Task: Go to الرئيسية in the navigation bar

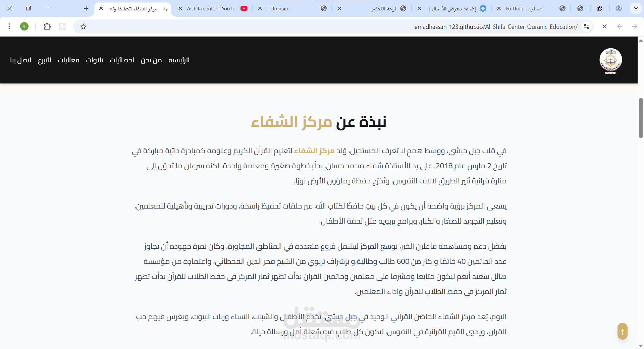Action: 179,60
